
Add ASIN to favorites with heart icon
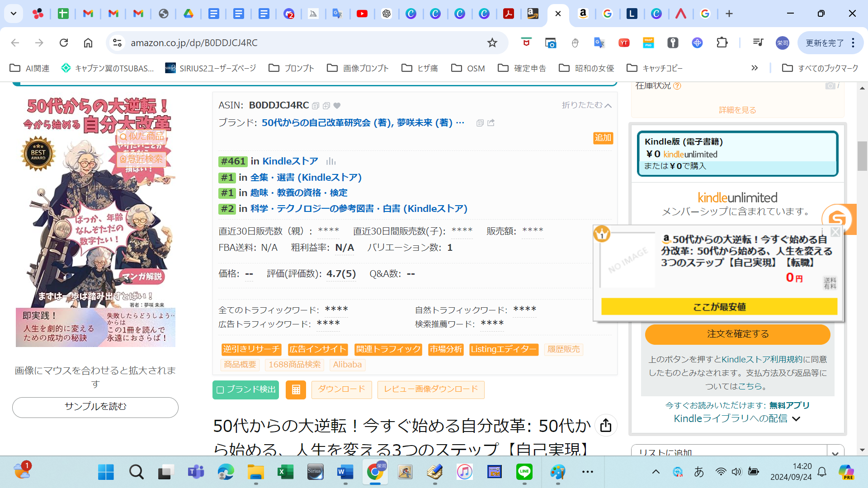coord(337,106)
